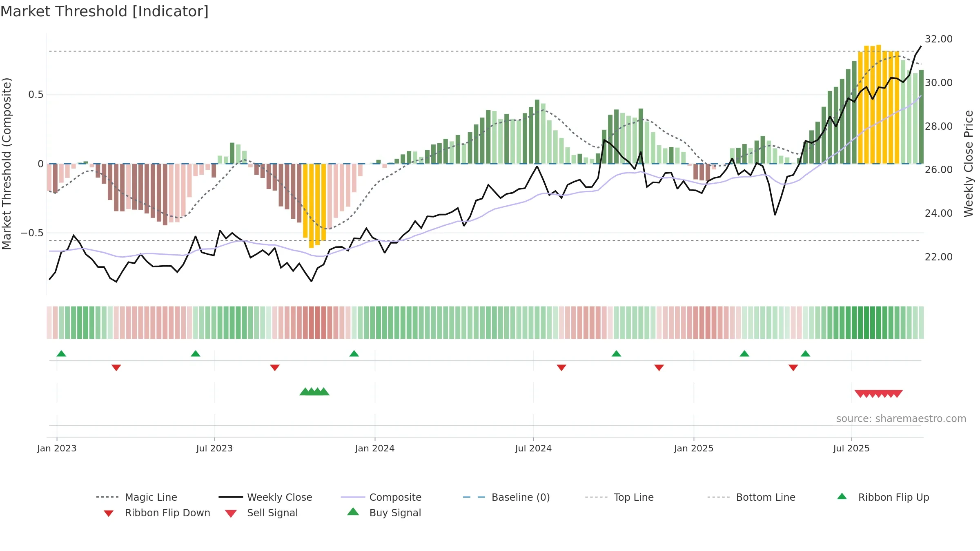Toggle the Sell Signal legend entry
This screenshot has height=551, width=980.
click(x=261, y=513)
